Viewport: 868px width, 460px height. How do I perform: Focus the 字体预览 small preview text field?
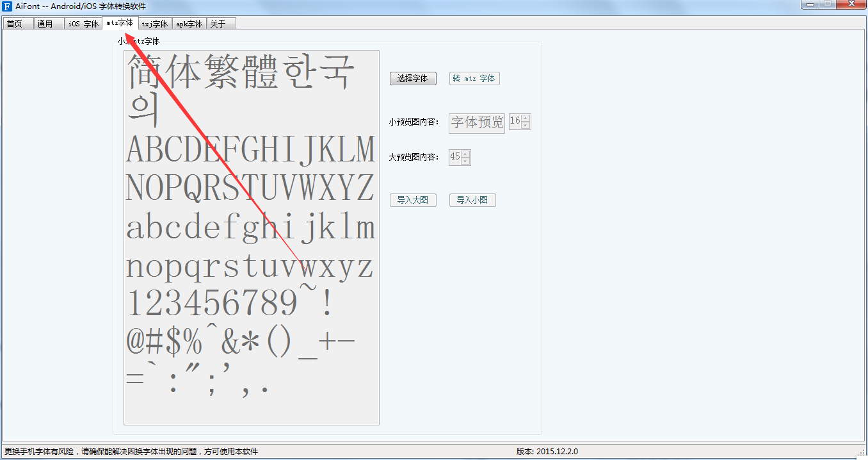(x=477, y=123)
